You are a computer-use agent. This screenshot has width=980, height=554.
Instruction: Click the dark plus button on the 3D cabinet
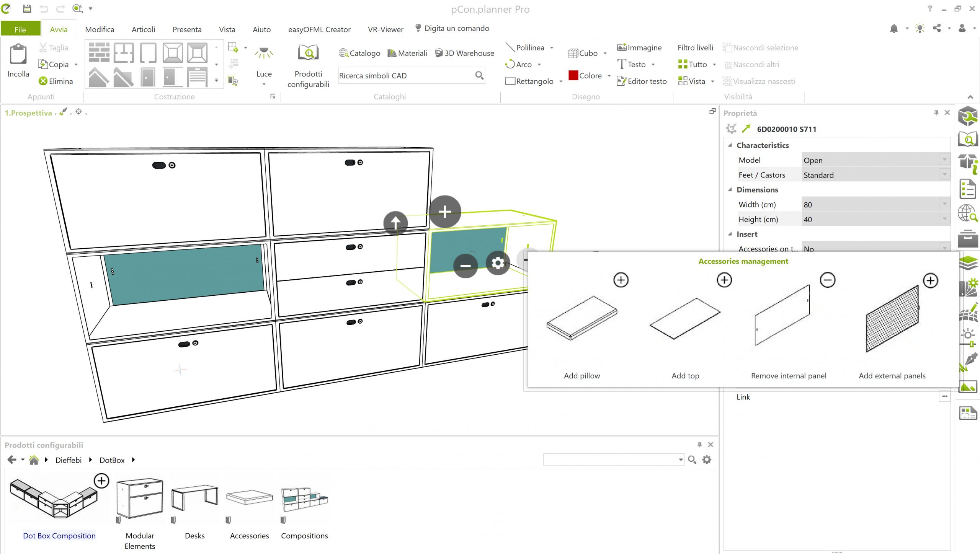point(445,212)
